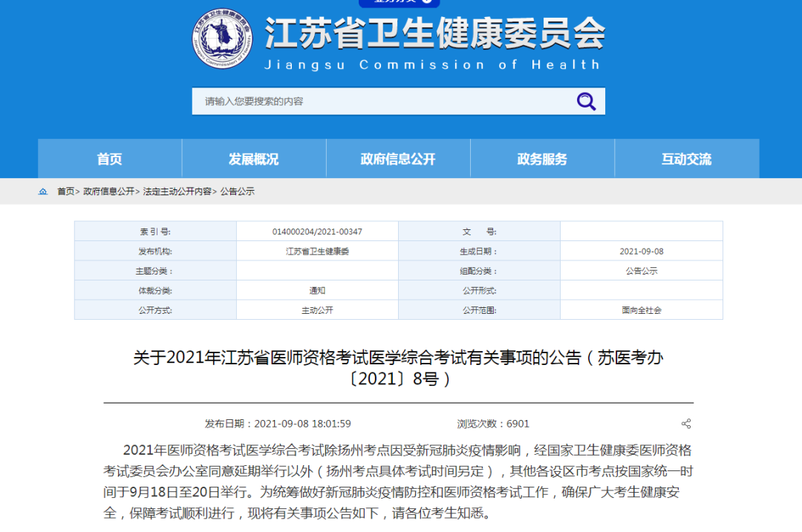The image size is (802, 532).
Task: Click the 发布日期 2021-09-08 18:01:59 text
Action: point(278,424)
